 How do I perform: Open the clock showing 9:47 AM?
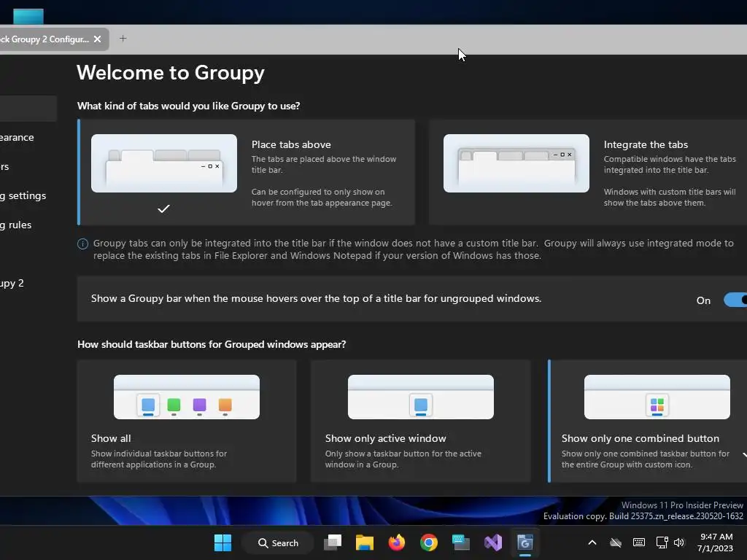[x=715, y=542]
